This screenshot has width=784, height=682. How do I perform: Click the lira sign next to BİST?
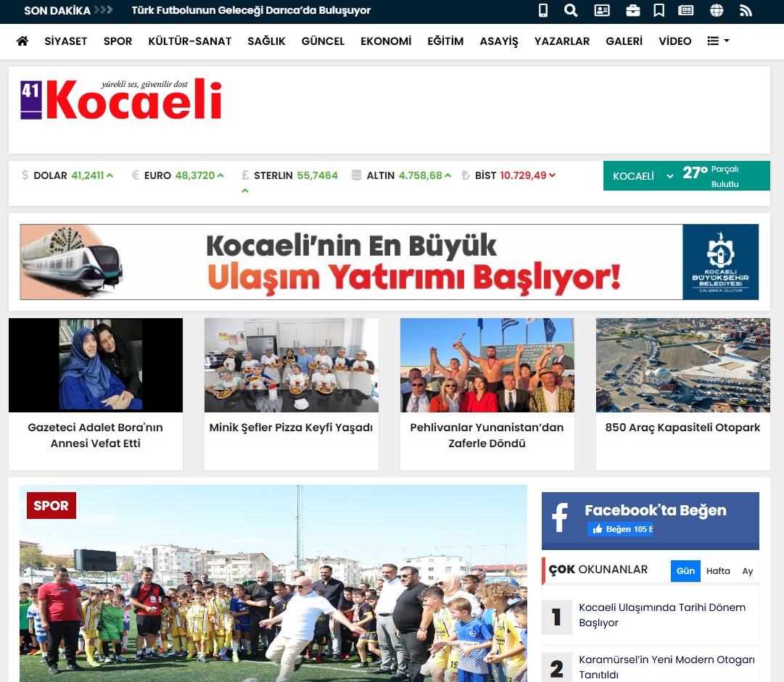coord(466,175)
